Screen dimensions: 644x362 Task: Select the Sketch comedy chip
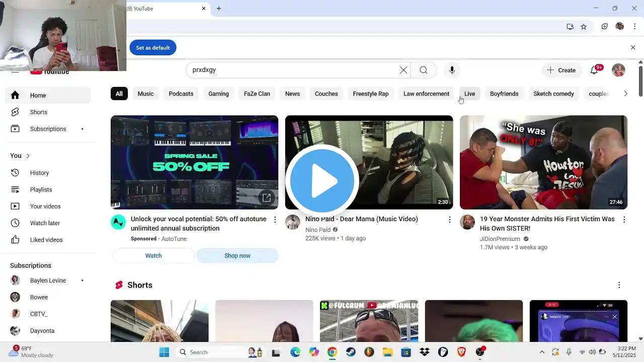click(553, 94)
